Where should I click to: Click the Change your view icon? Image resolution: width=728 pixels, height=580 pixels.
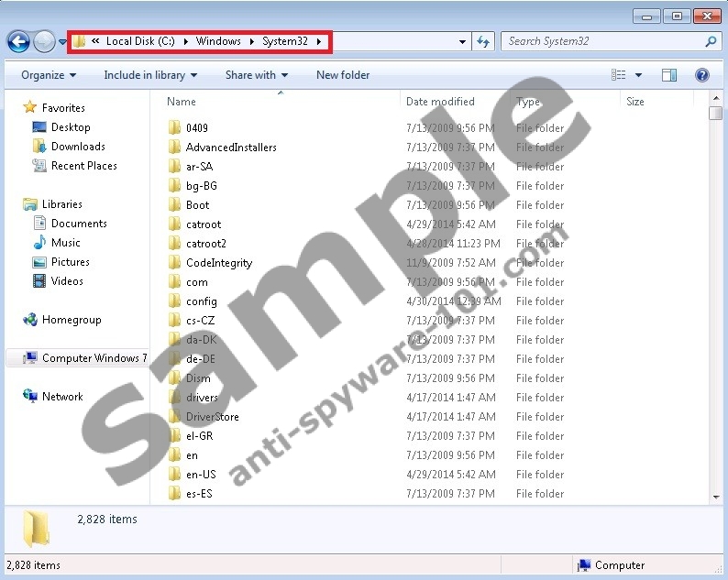pyautogui.click(x=618, y=75)
